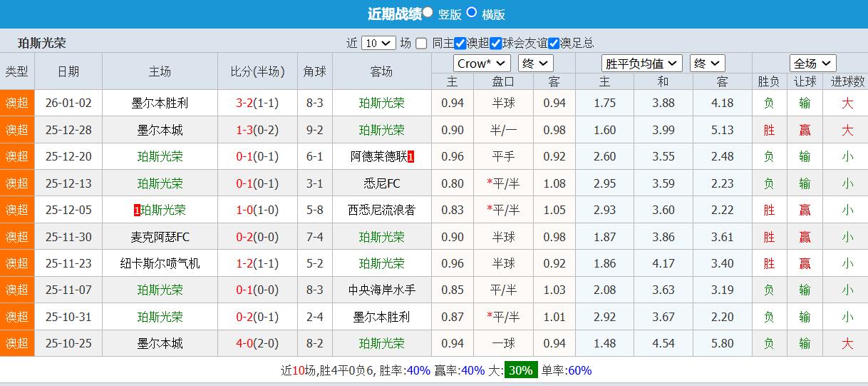868x386 pixels.
Task: Click 澳超 league tag on 26-01-02 row
Action: [17, 103]
